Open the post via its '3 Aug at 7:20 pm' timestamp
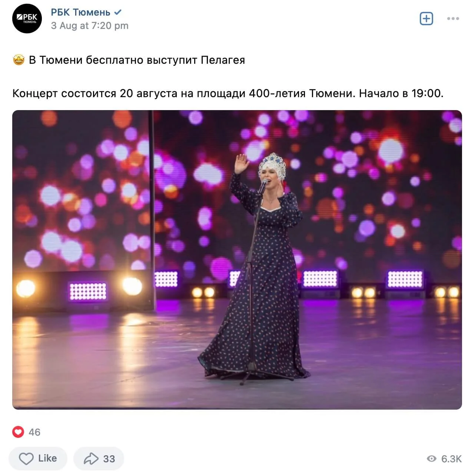This screenshot has height=476, width=475. 90,26
